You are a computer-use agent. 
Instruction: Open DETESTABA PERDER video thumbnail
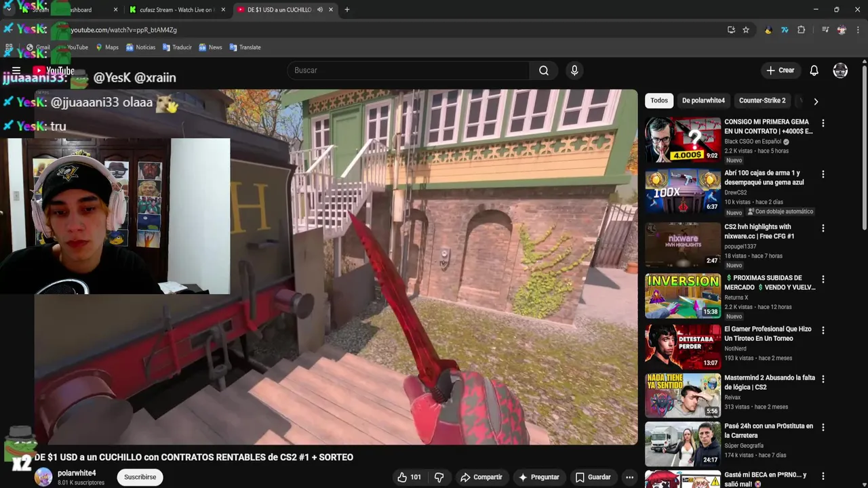tap(683, 346)
